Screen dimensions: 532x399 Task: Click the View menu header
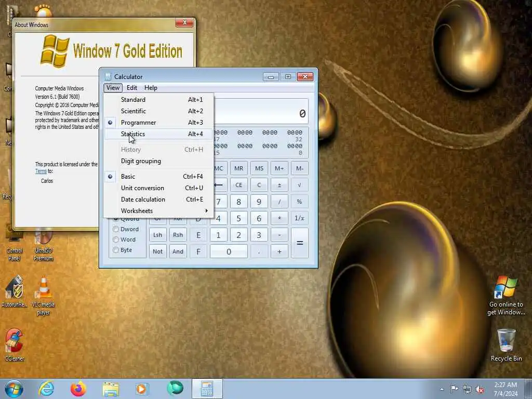pos(113,88)
